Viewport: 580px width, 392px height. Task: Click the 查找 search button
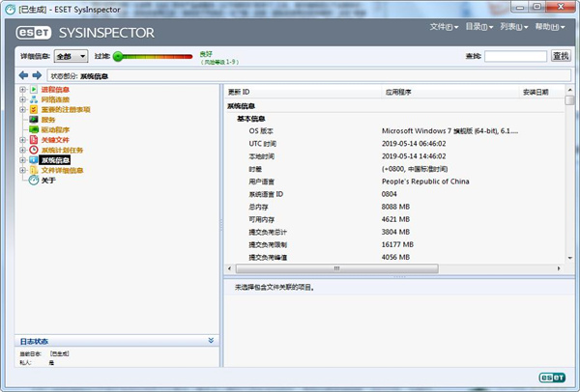coord(561,57)
